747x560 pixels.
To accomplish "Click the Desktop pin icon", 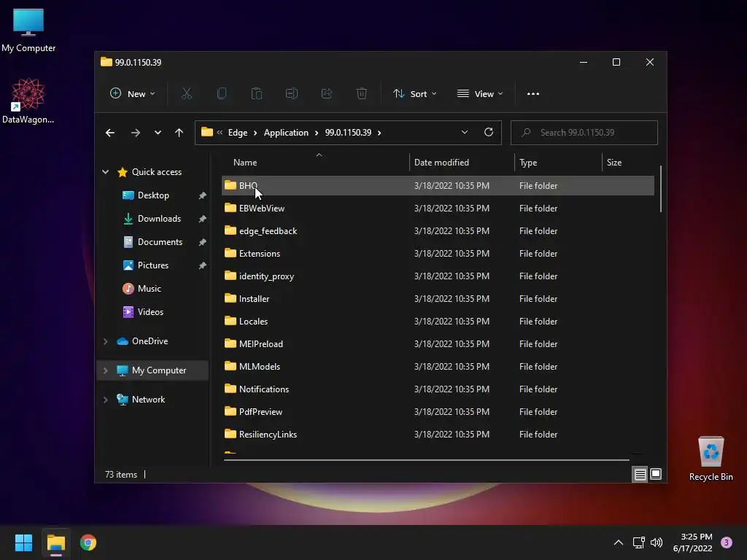I will 203,195.
